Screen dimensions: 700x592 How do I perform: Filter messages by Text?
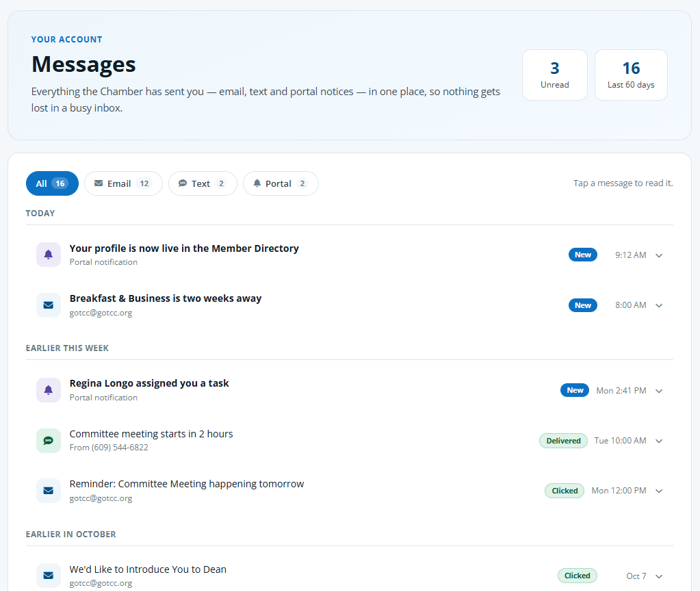[x=203, y=183]
